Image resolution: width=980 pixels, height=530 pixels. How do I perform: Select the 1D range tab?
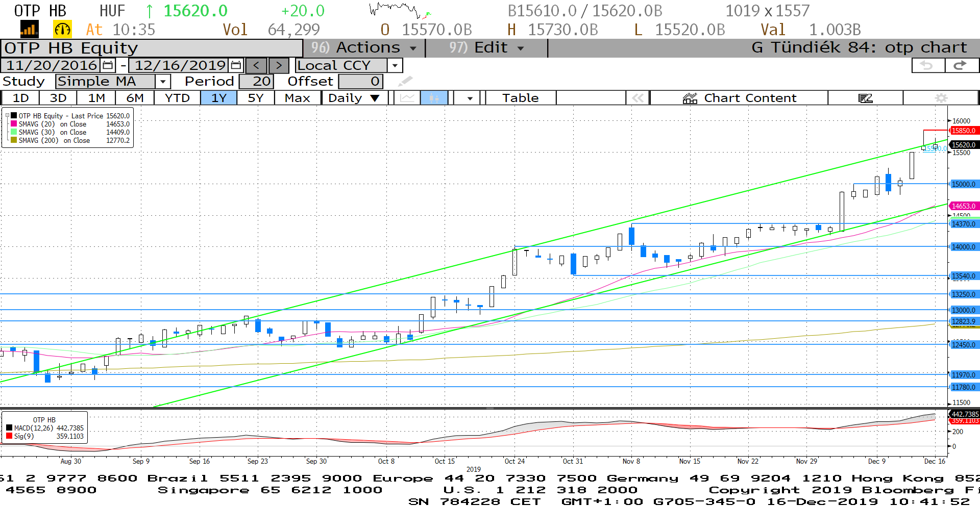click(x=20, y=98)
